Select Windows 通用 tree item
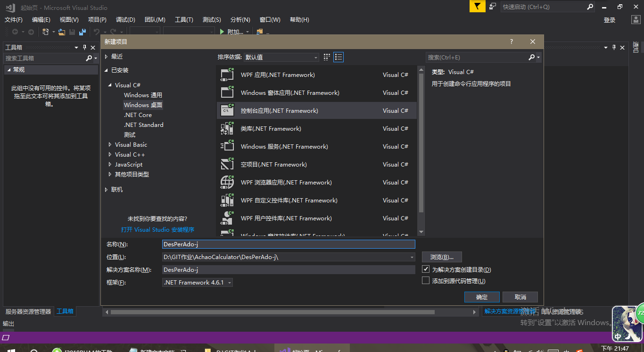This screenshot has width=644, height=352. point(143,95)
